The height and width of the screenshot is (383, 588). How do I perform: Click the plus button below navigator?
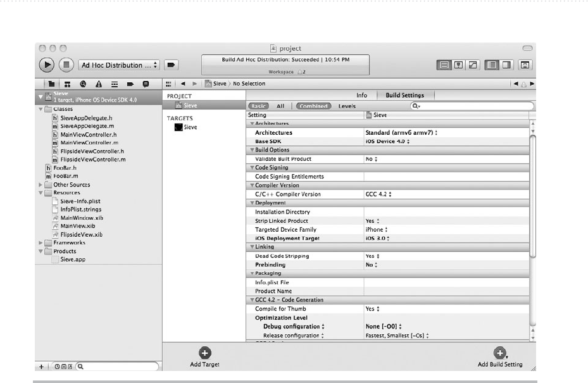tap(41, 367)
